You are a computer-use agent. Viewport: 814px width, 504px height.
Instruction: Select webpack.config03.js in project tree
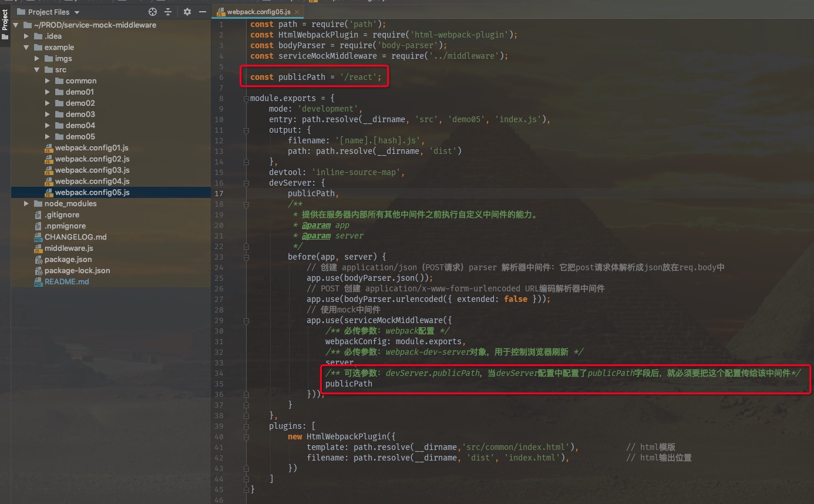point(92,170)
